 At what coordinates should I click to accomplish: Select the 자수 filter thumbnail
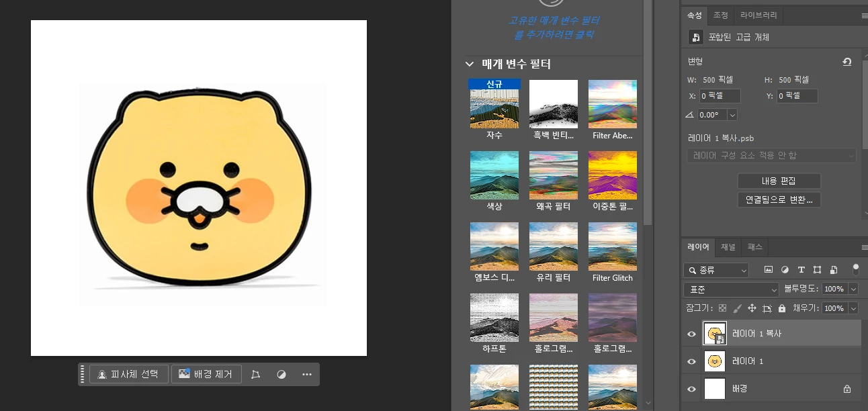point(494,104)
